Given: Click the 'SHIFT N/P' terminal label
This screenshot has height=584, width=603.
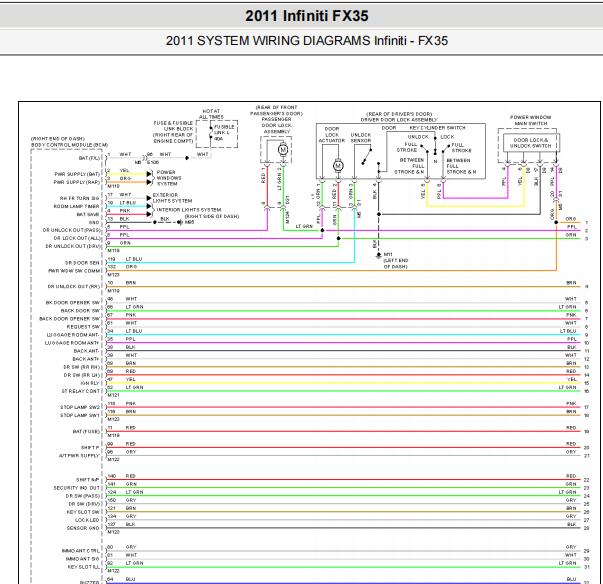Looking at the screenshot, I should click(x=88, y=480).
